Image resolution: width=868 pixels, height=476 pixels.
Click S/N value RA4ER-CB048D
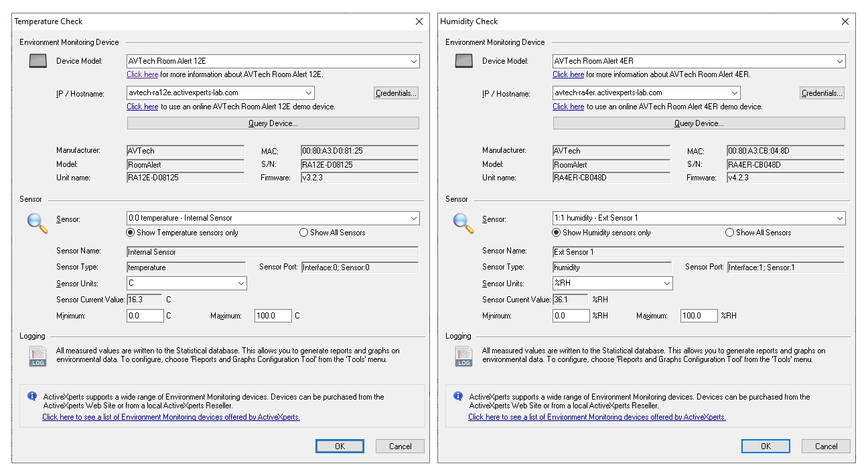pos(786,165)
